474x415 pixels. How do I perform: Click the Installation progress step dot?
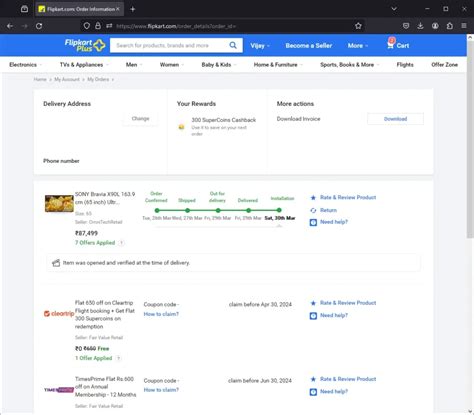point(279,210)
